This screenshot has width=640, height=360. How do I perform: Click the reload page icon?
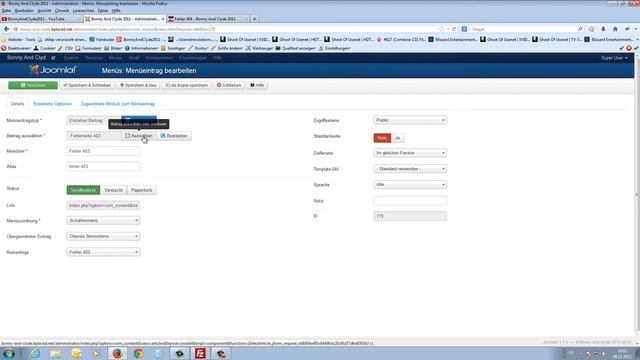click(x=453, y=29)
